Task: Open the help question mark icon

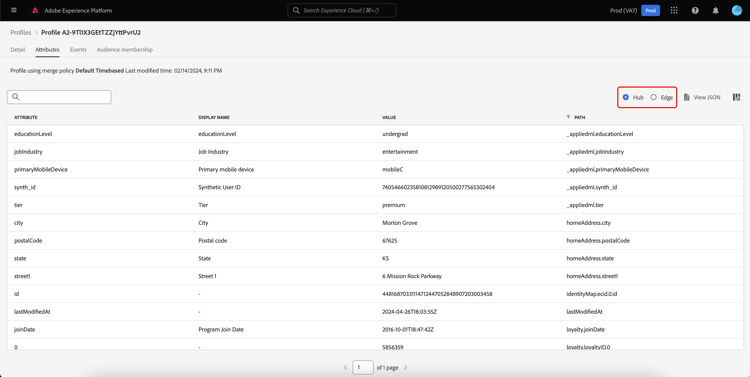Action: click(695, 10)
